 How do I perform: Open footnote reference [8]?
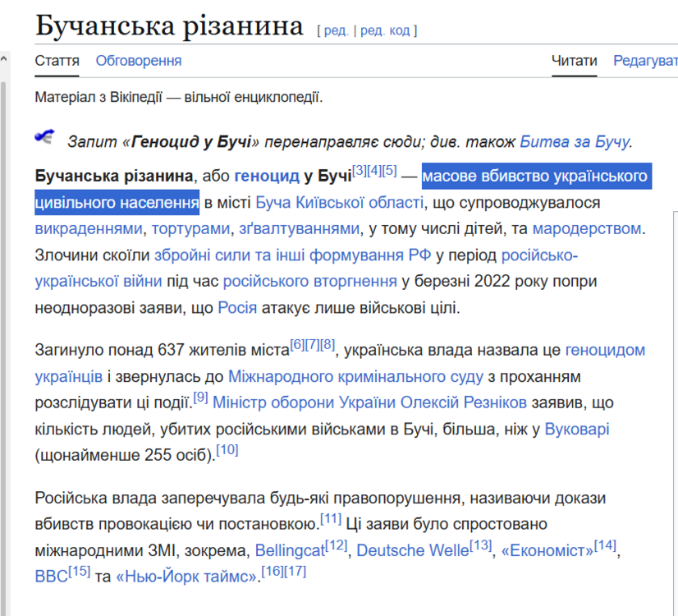[x=328, y=344]
